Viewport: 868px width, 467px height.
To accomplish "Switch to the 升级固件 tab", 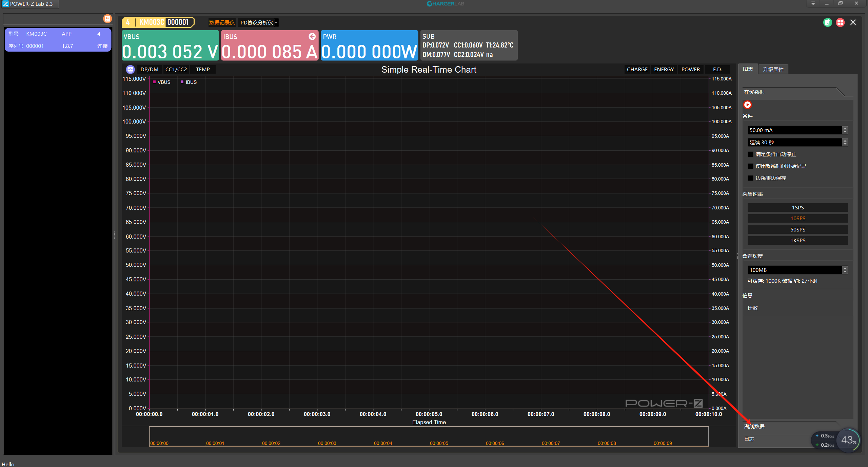I will (773, 69).
